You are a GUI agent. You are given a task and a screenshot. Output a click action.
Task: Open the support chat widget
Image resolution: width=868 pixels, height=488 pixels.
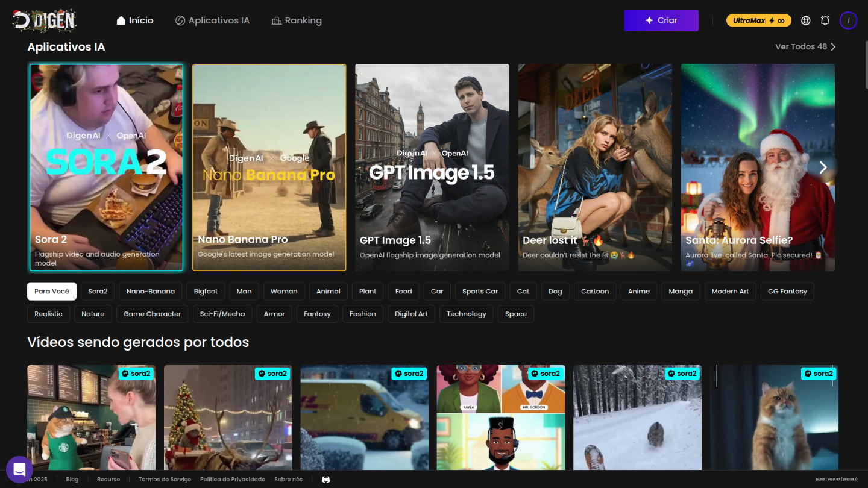pos(19,469)
